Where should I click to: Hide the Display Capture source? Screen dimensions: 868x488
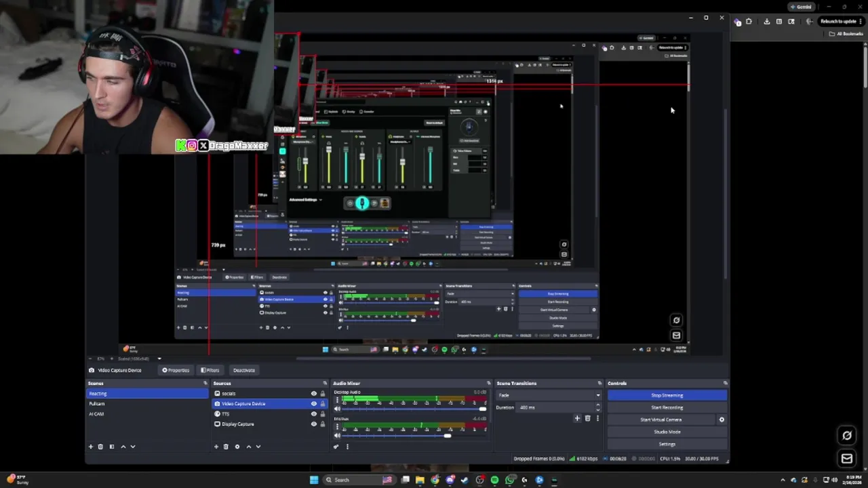[x=313, y=424]
